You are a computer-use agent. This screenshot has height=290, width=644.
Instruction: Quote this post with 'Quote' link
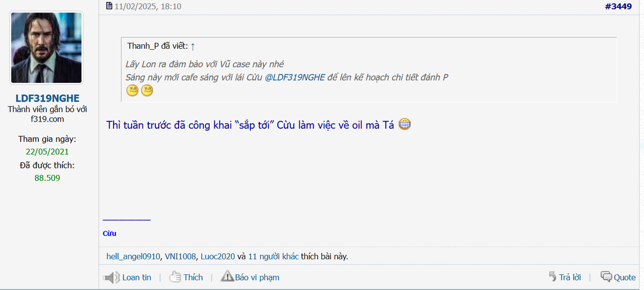point(625,277)
